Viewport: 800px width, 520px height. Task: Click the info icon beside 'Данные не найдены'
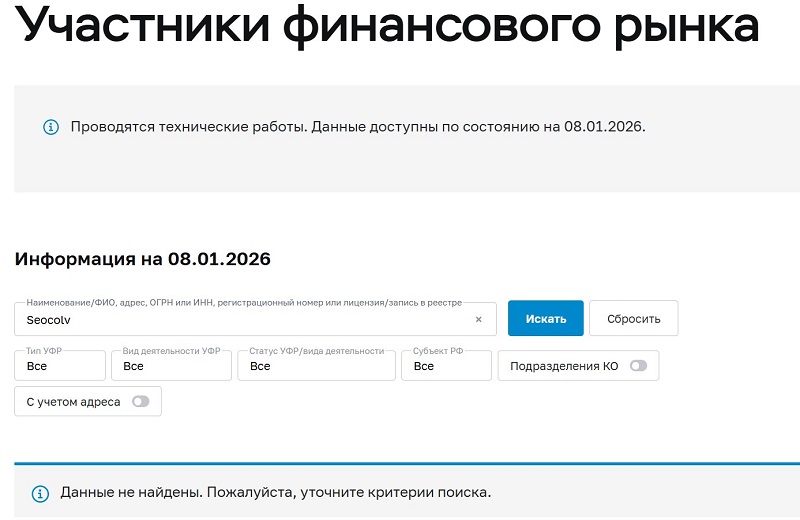[x=40, y=493]
